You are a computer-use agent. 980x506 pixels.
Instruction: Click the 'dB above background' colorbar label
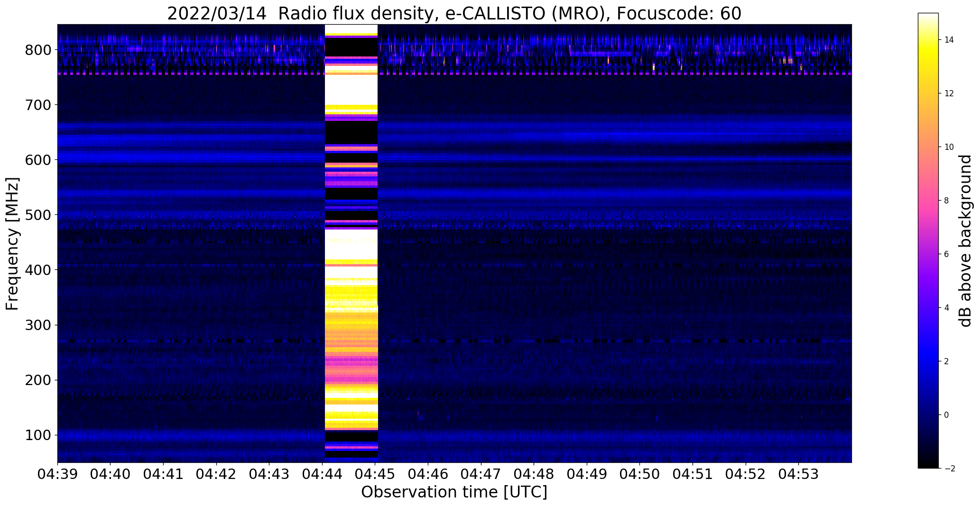point(965,240)
